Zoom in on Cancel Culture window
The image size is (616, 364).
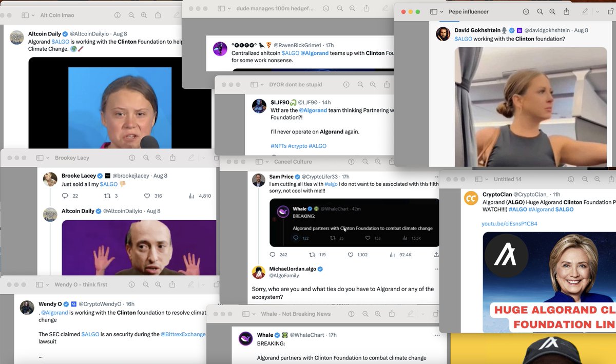(x=378, y=162)
